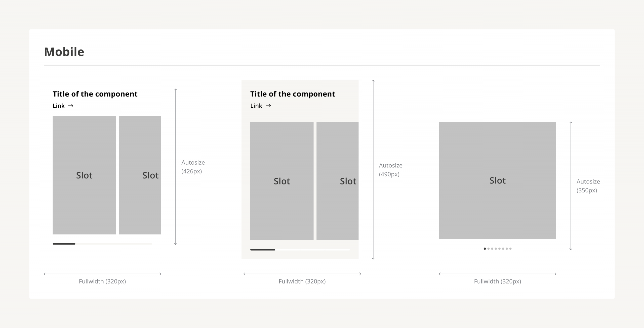Select the cropped second Slot in white-background carousel
Screen dimensions: 644x328
click(x=140, y=175)
